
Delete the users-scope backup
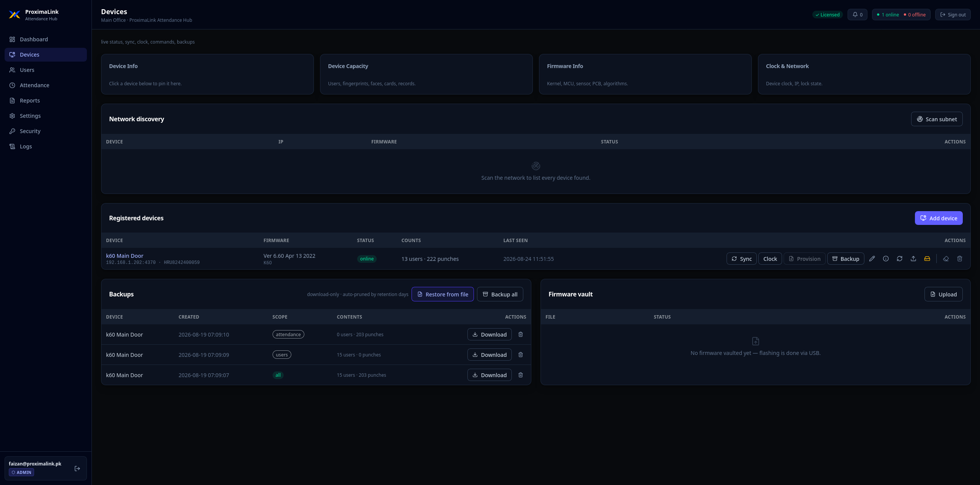521,355
